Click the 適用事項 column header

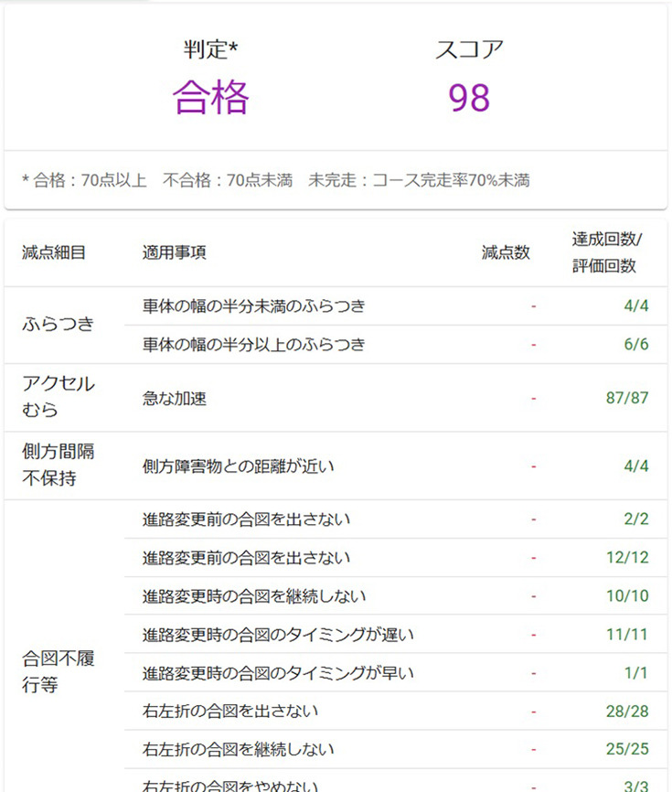pyautogui.click(x=175, y=252)
